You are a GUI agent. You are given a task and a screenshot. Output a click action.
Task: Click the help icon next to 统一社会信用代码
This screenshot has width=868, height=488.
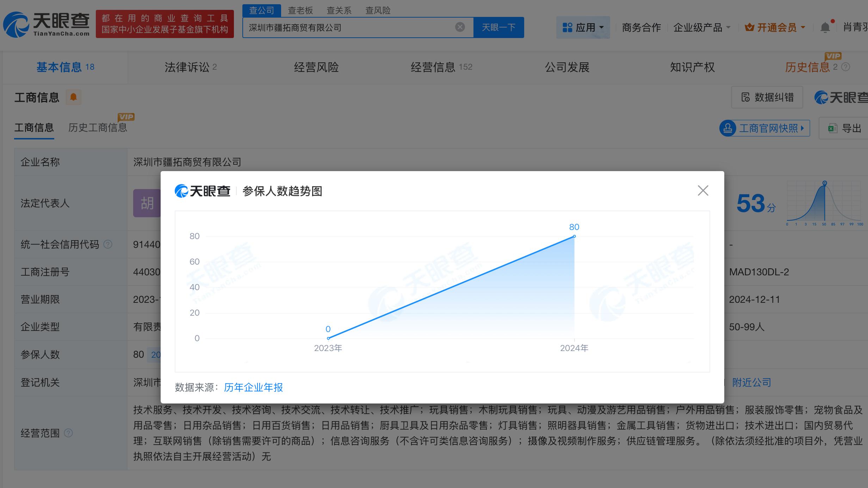click(108, 244)
